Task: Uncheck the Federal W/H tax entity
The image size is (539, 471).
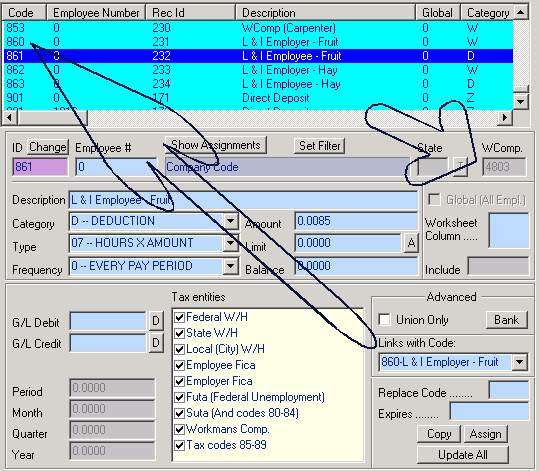Action: (x=179, y=317)
